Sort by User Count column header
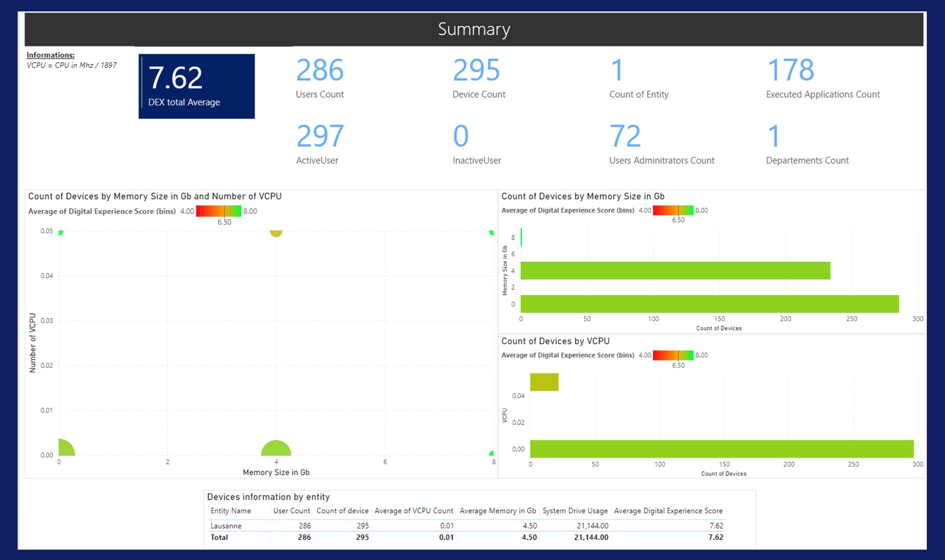The width and height of the screenshot is (945, 560). coord(291,511)
